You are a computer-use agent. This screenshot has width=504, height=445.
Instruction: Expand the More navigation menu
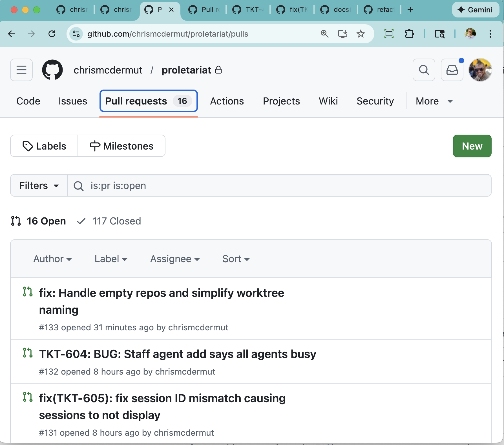click(434, 101)
